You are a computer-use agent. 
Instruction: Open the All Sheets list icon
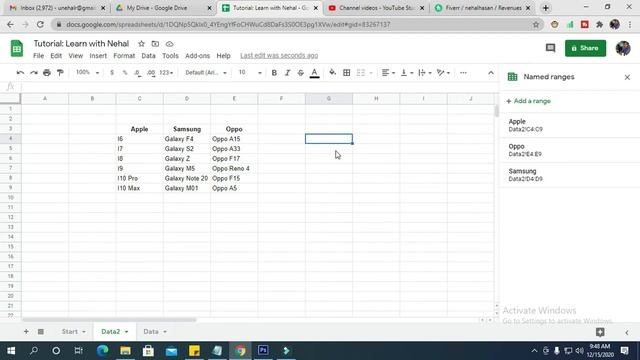pyautogui.click(x=41, y=331)
